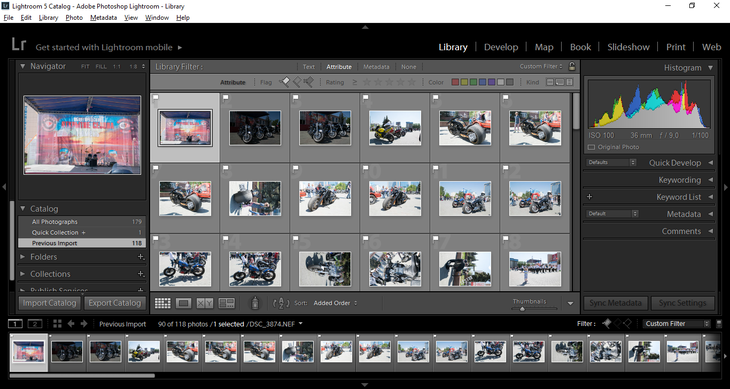Open Custom Filter dropdown in filmstrip bar
The height and width of the screenshot is (389, 730).
[676, 323]
